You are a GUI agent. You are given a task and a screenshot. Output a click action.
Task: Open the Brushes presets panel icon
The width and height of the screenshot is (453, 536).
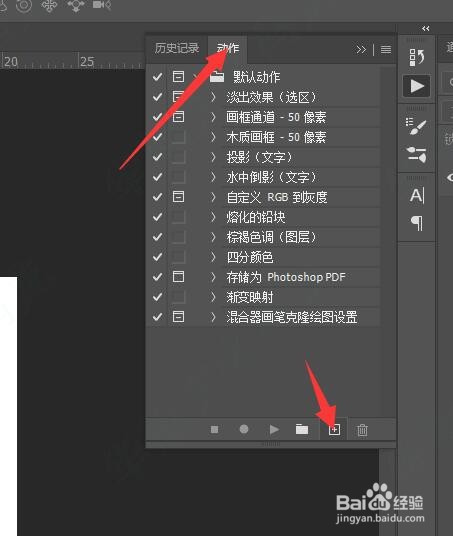point(416,155)
